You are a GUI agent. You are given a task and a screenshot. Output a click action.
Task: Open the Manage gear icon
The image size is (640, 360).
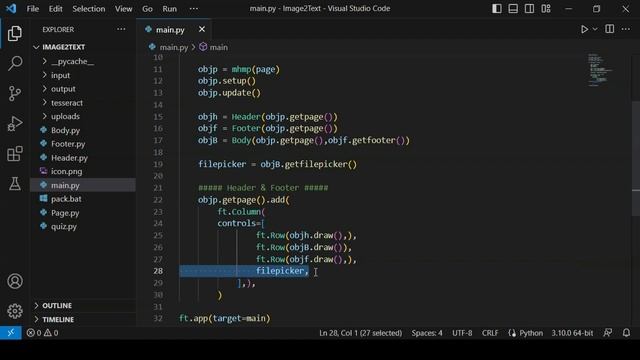click(x=15, y=311)
